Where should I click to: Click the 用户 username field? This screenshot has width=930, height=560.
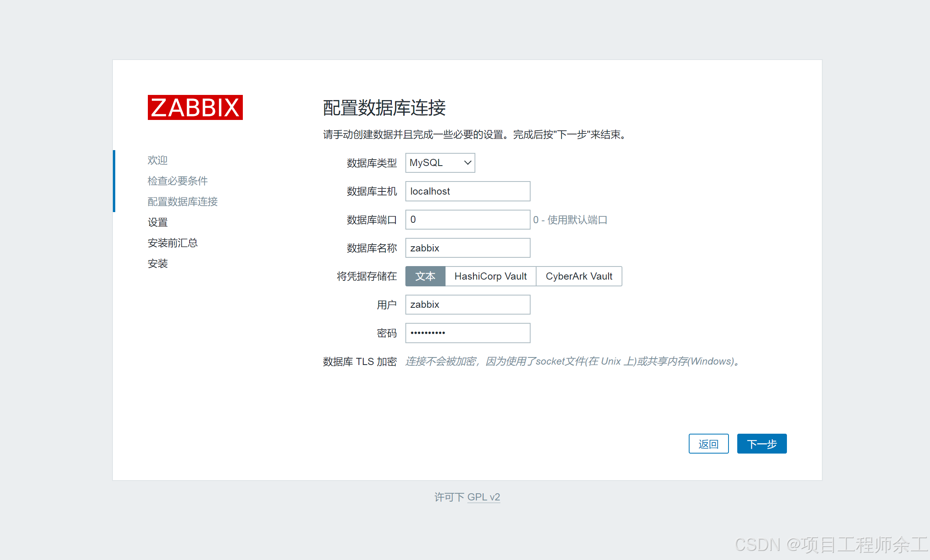(x=467, y=305)
